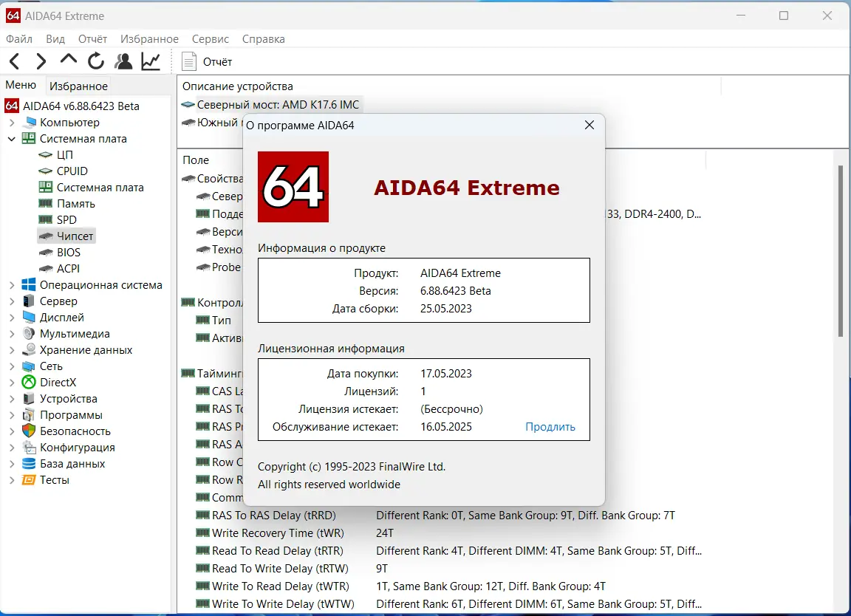Viewport: 851px width, 616px height.
Task: Select the База данных database icon
Action: pos(29,464)
